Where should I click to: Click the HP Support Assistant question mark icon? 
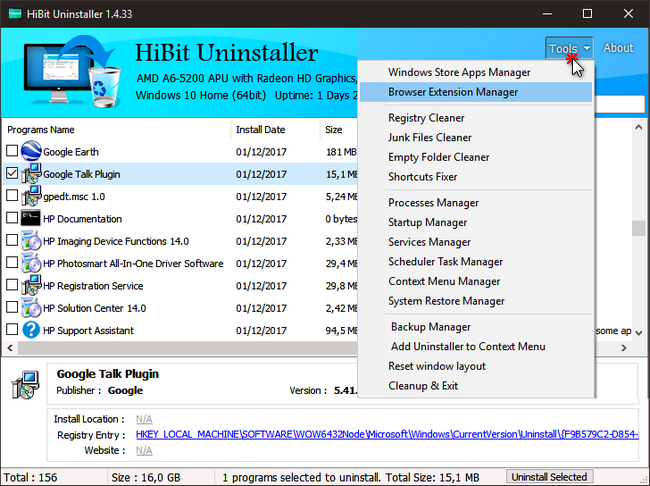(x=31, y=330)
